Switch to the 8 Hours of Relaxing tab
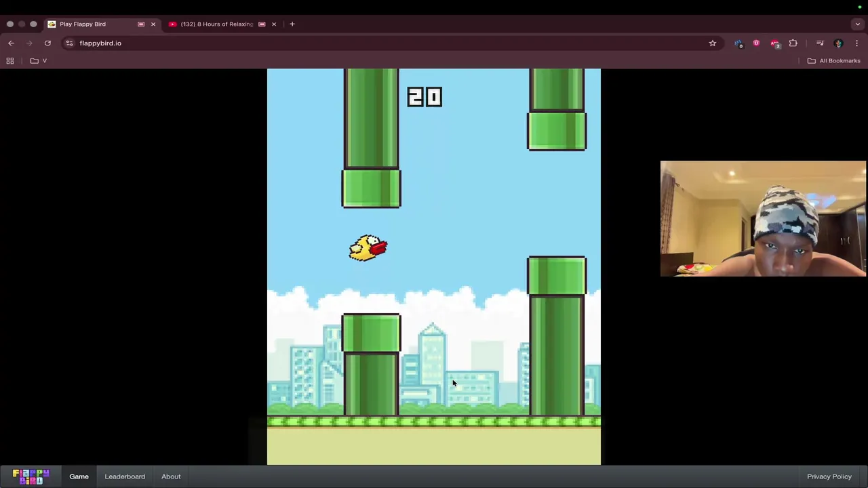Viewport: 868px width, 488px height. tap(223, 24)
